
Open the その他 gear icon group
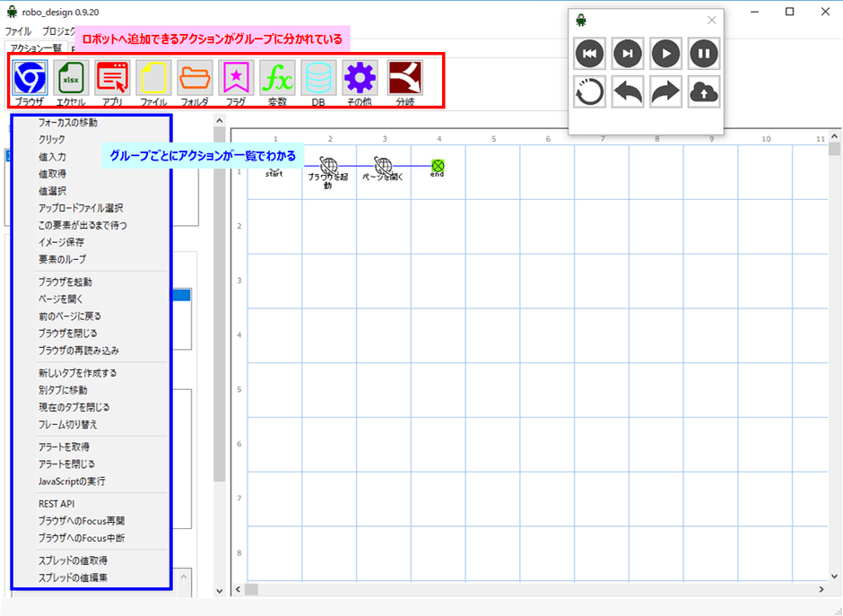[x=360, y=79]
